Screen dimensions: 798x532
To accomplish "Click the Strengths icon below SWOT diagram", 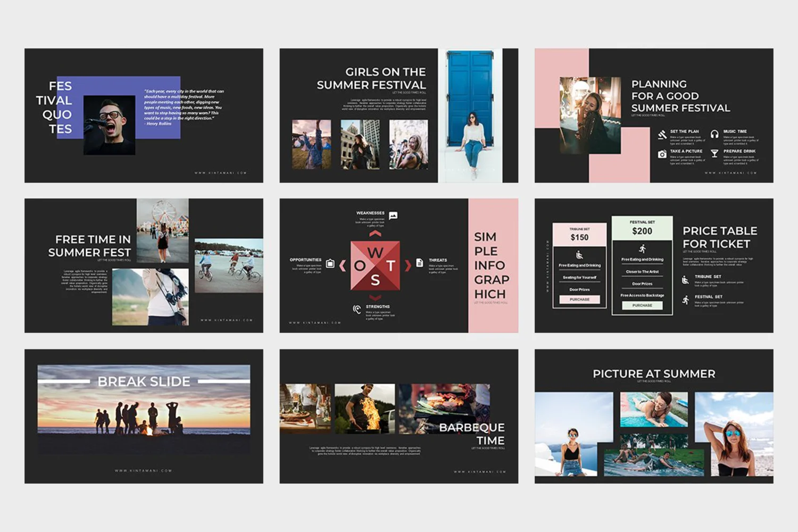I will pos(357,309).
